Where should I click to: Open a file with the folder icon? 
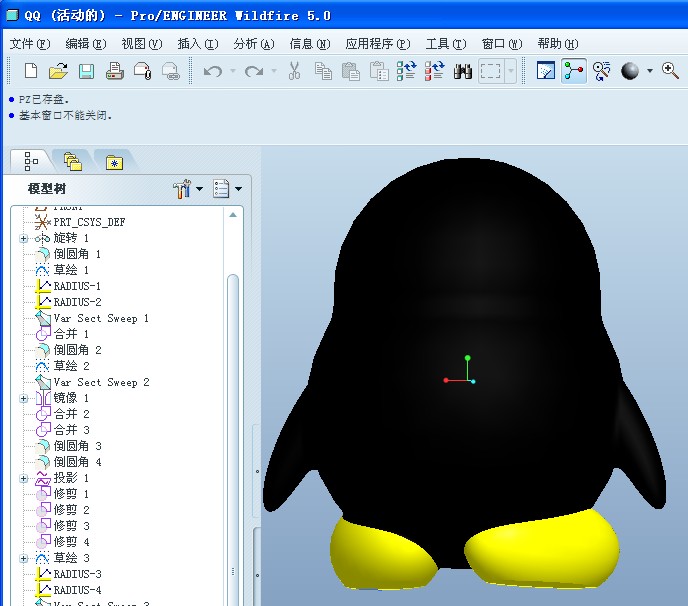pos(58,71)
